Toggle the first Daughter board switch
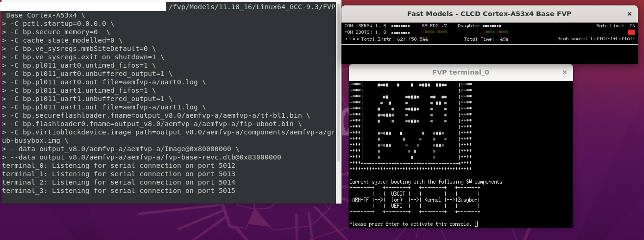The image size is (644, 240). (484, 26)
